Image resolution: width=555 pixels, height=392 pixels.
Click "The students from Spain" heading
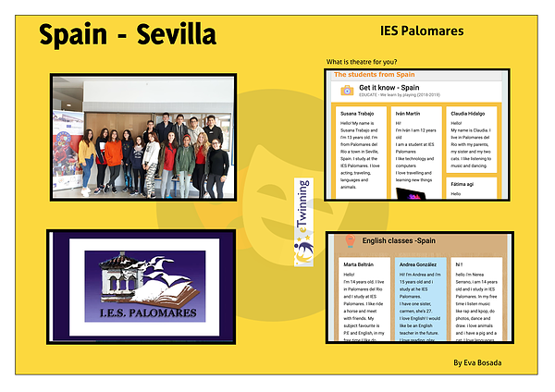tap(374, 75)
